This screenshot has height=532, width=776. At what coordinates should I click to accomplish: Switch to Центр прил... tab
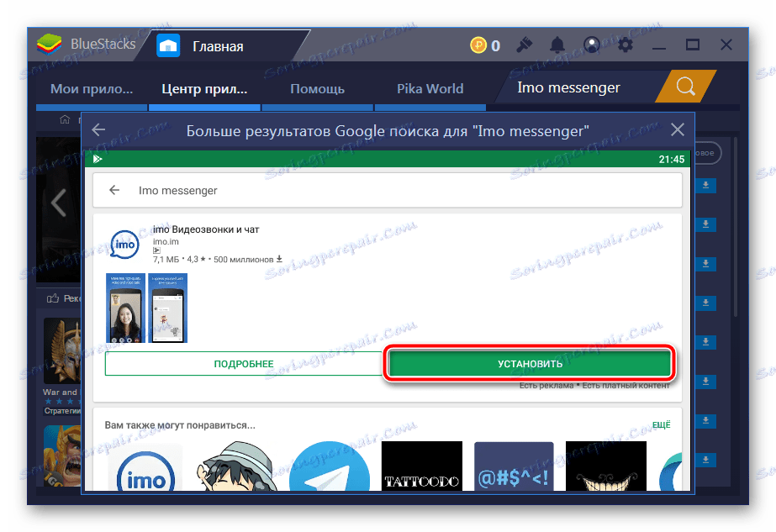(x=204, y=88)
